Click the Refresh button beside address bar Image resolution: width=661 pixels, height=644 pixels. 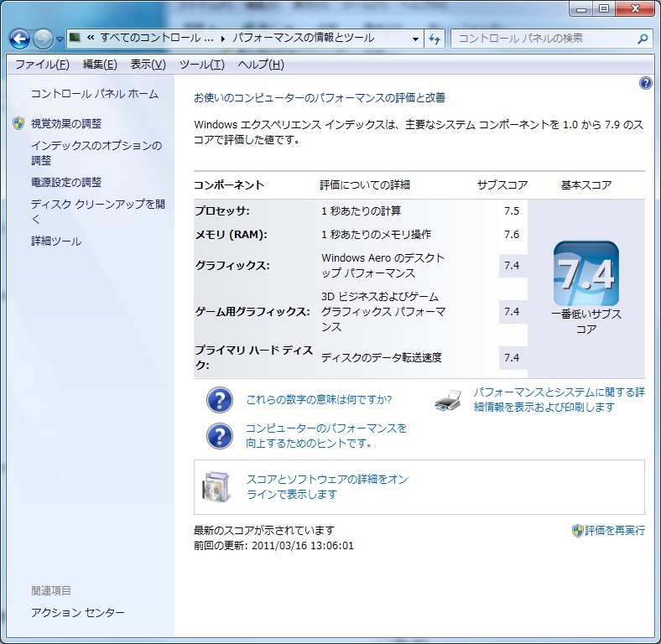435,39
